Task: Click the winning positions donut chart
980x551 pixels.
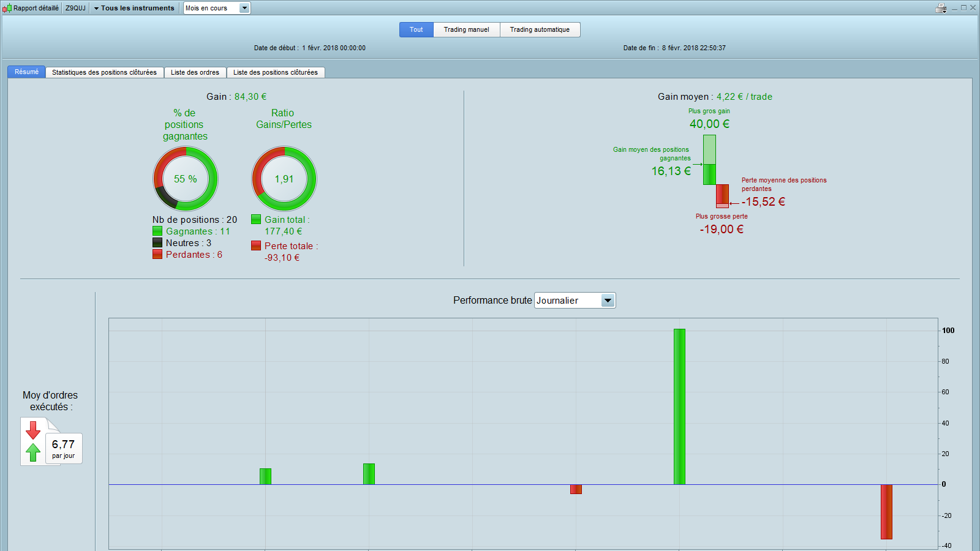Action: [x=186, y=179]
